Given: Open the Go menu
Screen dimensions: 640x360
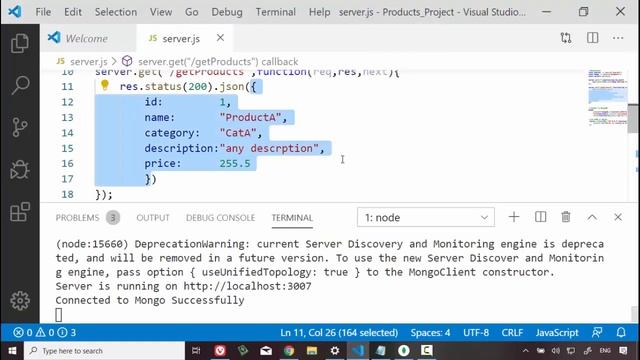Looking at the screenshot, I should pyautogui.click(x=191, y=12).
